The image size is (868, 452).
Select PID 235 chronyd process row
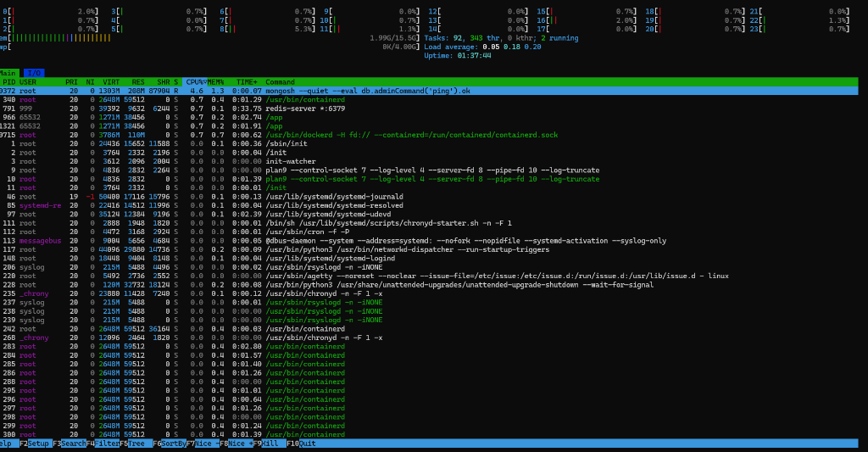click(x=429, y=293)
